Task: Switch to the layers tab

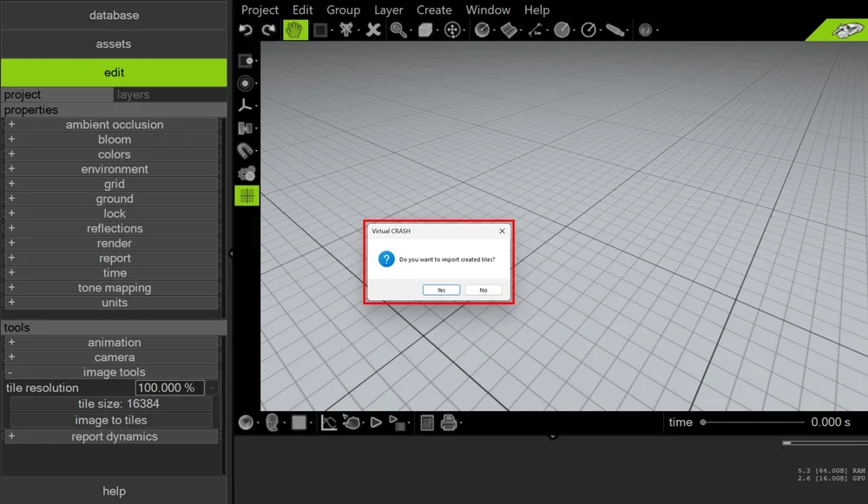Action: coord(170,95)
